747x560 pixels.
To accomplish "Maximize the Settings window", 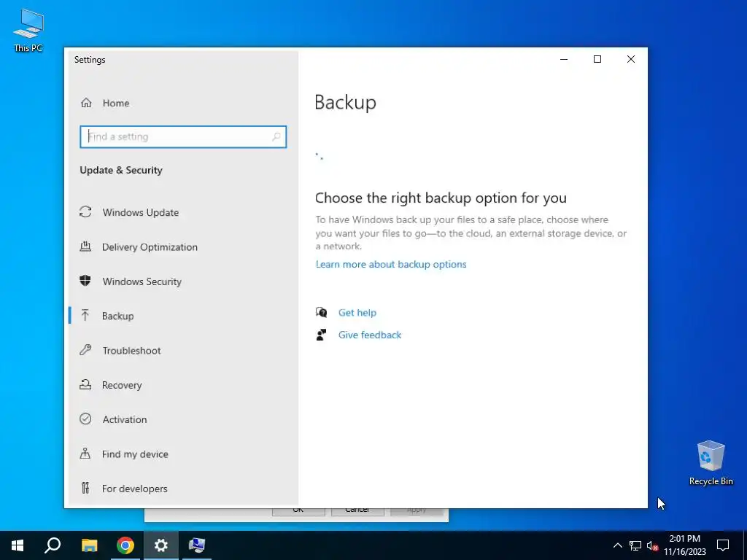I will [x=597, y=59].
